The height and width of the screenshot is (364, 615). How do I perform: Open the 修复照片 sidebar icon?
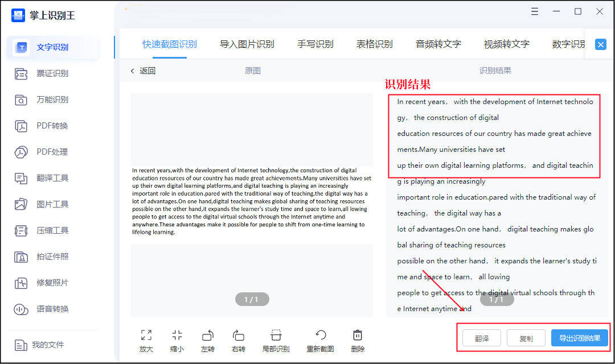pos(21,283)
